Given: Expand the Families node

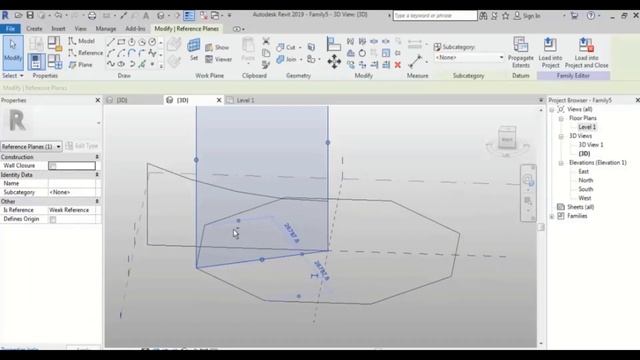Looking at the screenshot, I should 552,216.
